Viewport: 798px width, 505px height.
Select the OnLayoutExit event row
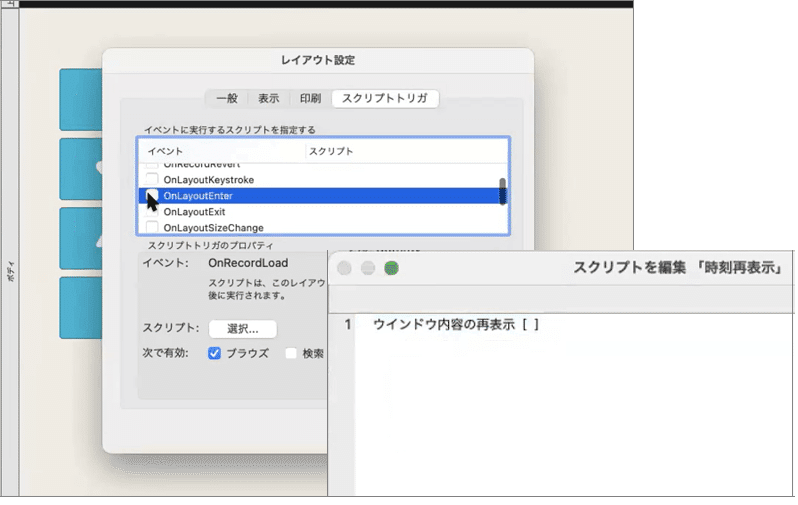pos(323,211)
